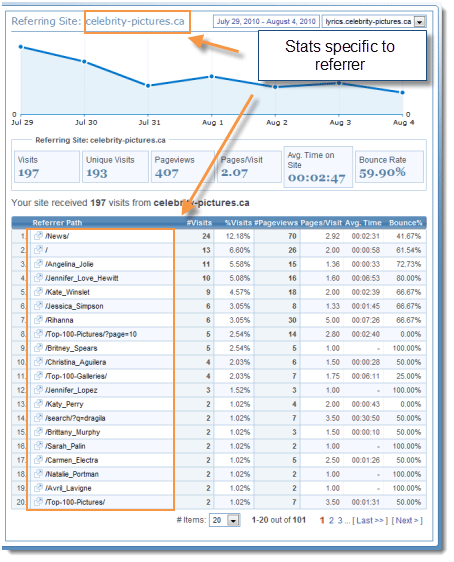Open external link icon for /Christina_Aguilera
This screenshot has height=562, width=454.
(x=38, y=362)
